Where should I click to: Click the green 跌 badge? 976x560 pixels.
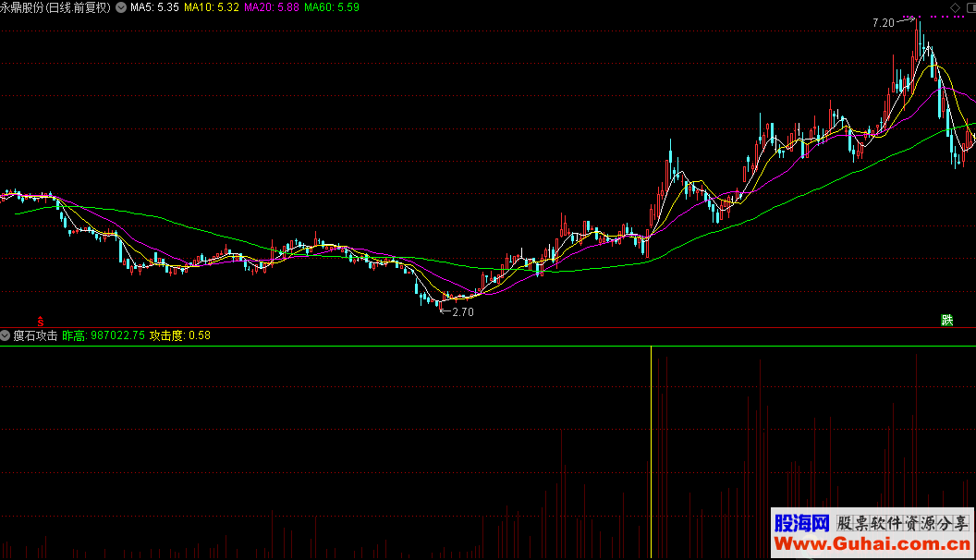pyautogui.click(x=946, y=320)
